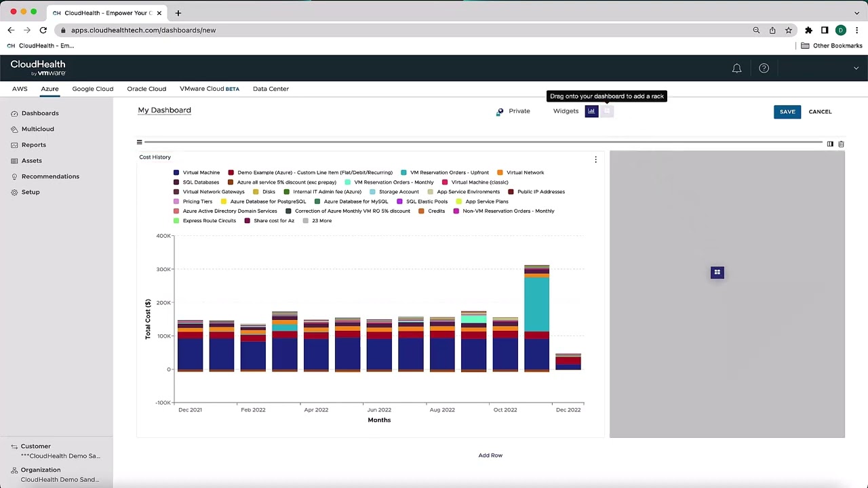Click the Chrome address bar URL
This screenshot has width=868, height=488.
143,30
